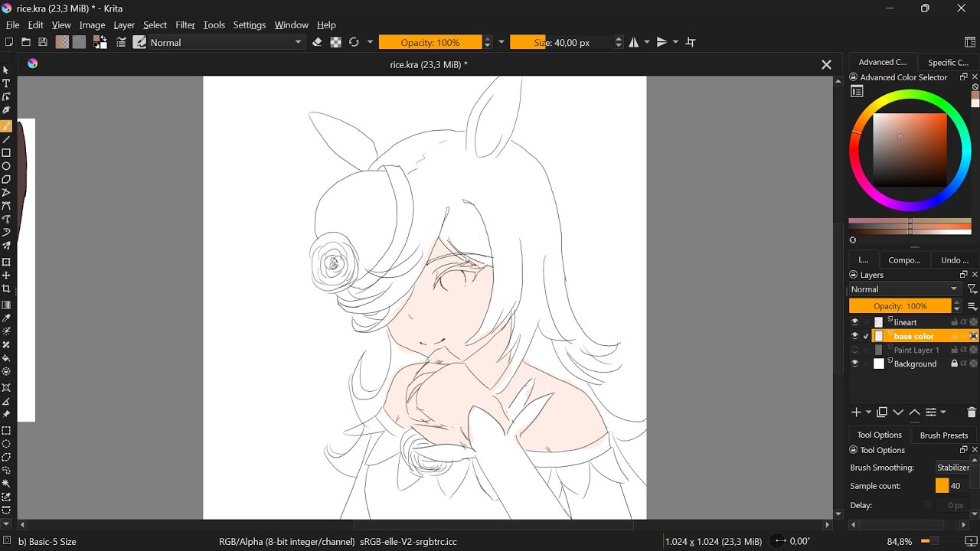Click the Open file folder icon

click(26, 43)
